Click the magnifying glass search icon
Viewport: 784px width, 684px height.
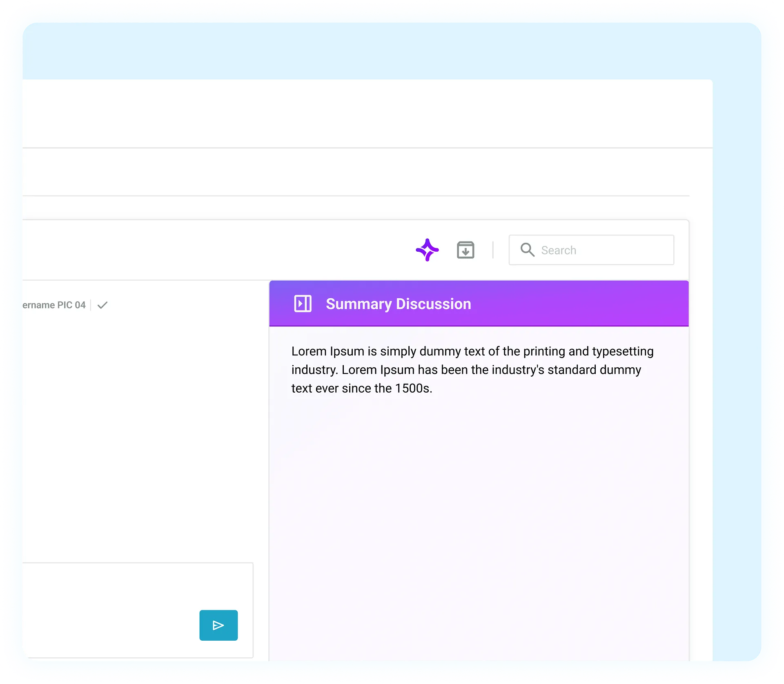pyautogui.click(x=527, y=250)
